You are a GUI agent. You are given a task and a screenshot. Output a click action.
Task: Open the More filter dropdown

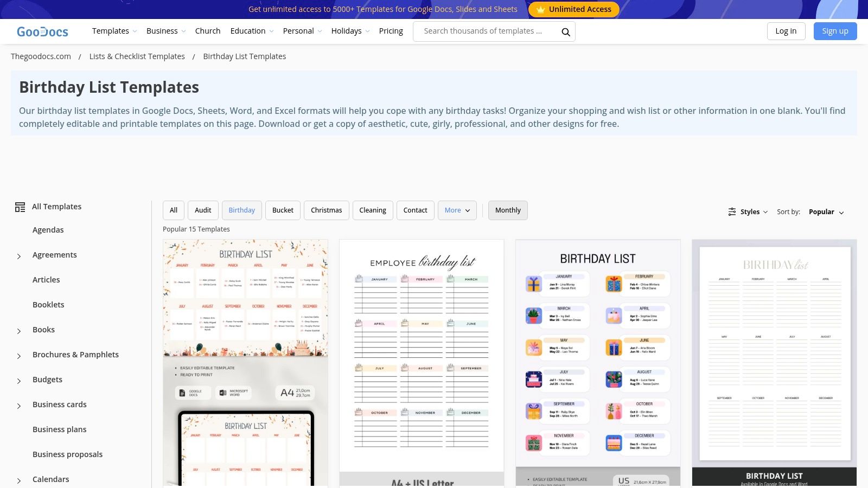[x=456, y=210]
